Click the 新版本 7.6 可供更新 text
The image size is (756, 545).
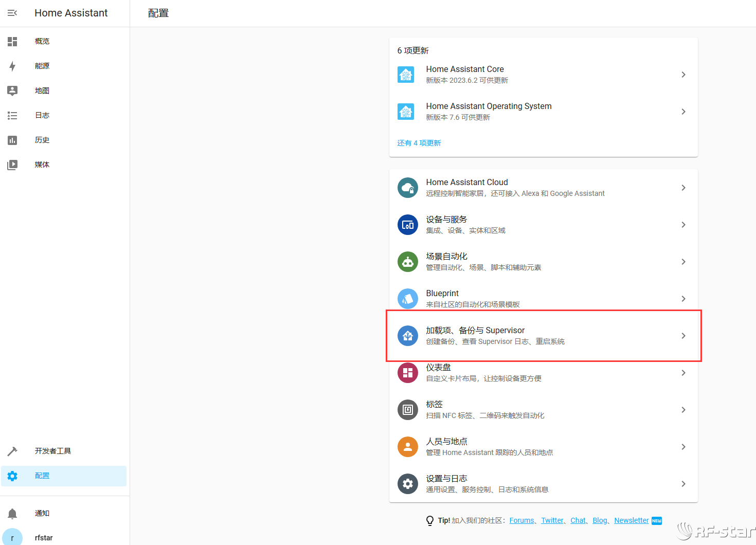(x=458, y=117)
